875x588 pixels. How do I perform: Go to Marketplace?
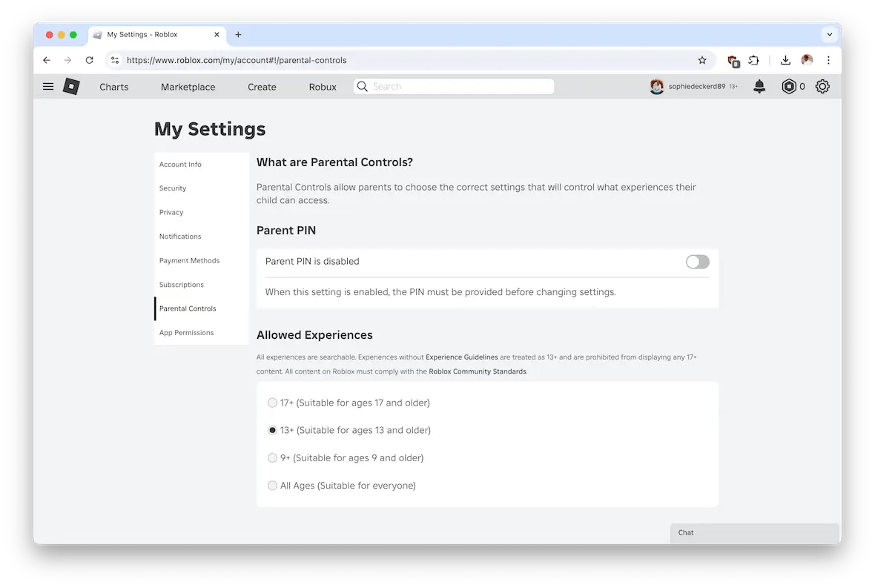tap(188, 87)
